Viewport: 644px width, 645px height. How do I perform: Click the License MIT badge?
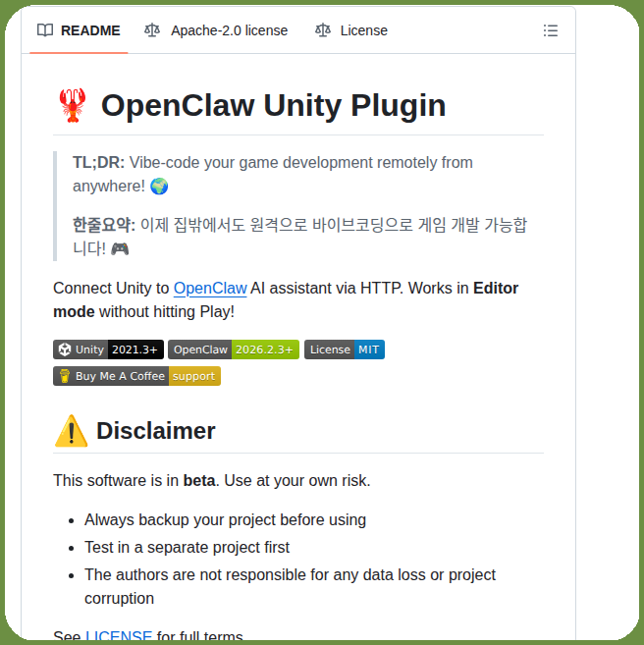[345, 349]
